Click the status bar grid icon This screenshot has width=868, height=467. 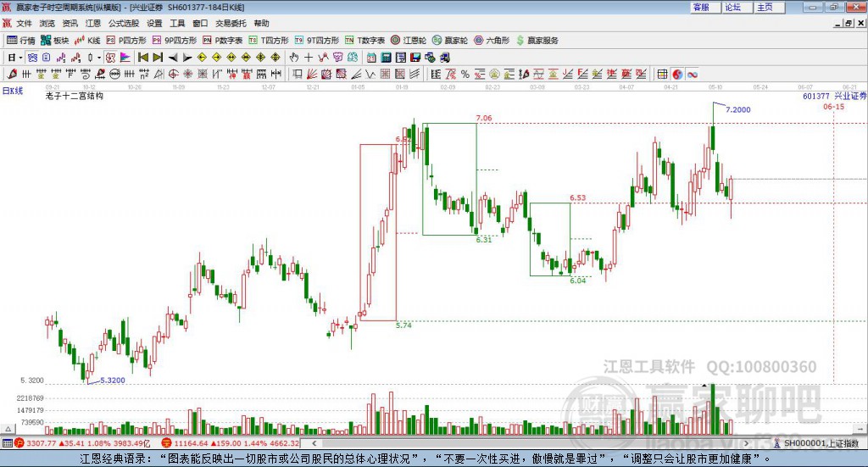(7, 443)
